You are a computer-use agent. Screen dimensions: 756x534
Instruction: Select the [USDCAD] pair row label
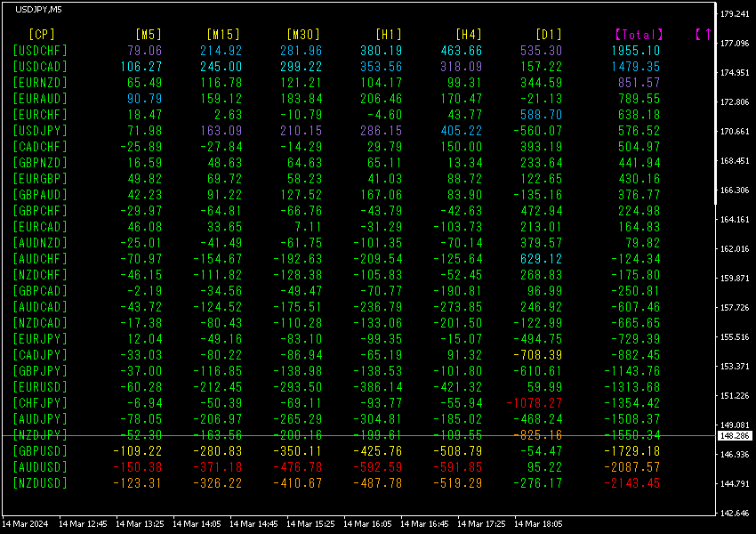pyautogui.click(x=40, y=67)
